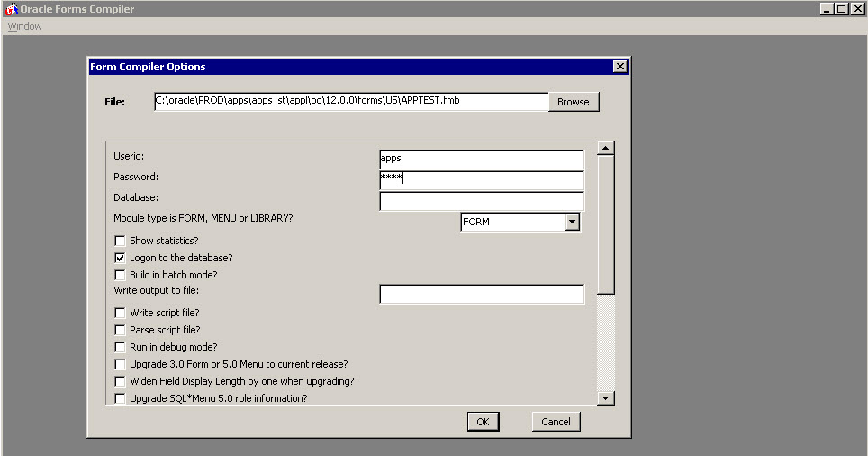Click the scroll down arrow in options list
This screenshot has width=868, height=456.
tap(606, 397)
